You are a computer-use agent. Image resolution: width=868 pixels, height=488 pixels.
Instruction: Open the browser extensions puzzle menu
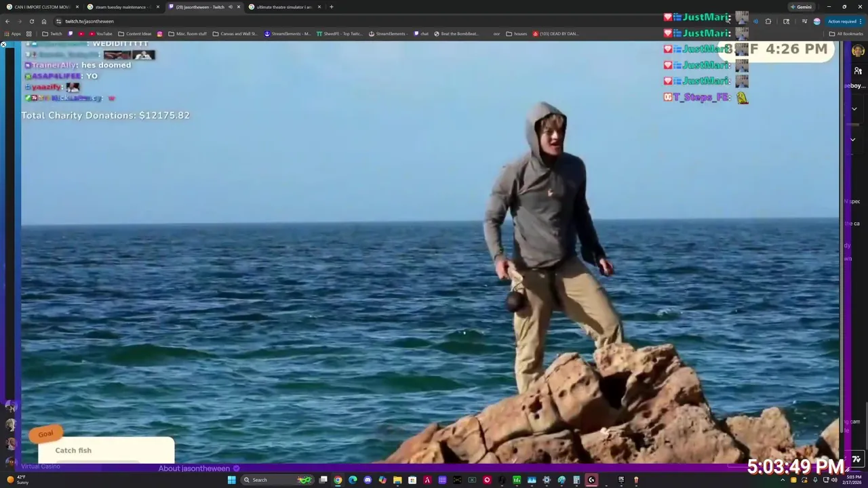(768, 21)
